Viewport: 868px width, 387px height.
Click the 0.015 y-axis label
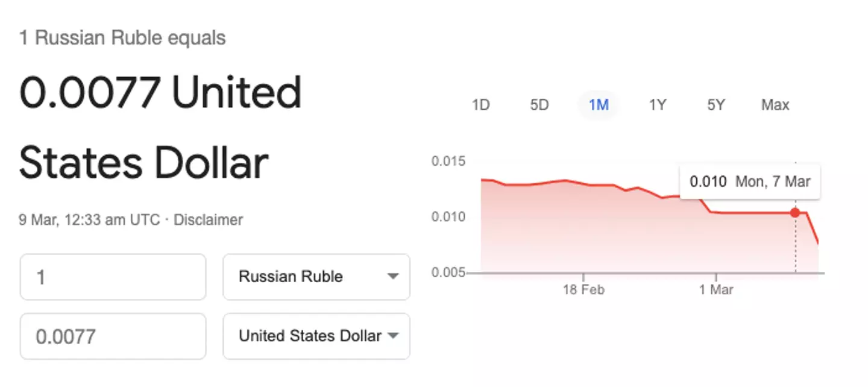tap(448, 161)
